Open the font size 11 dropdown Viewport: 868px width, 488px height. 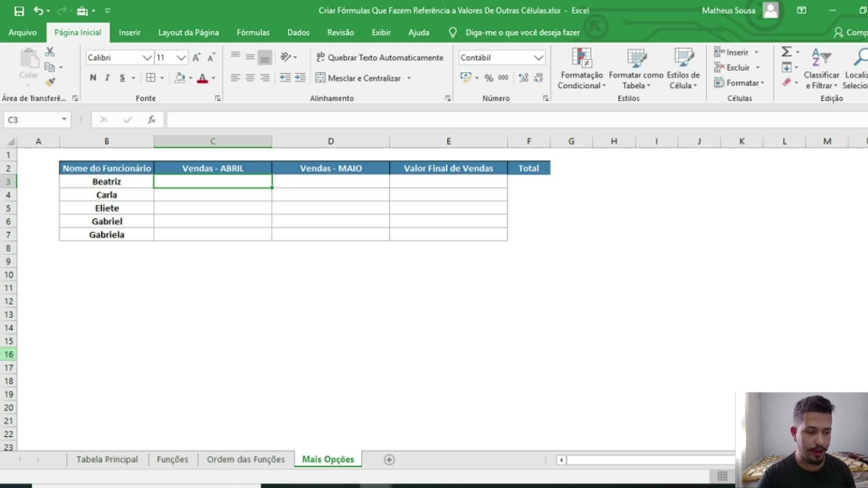pos(181,57)
